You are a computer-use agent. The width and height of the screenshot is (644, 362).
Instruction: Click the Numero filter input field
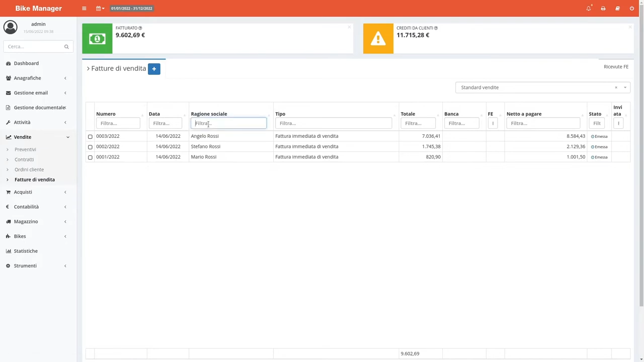click(118, 123)
